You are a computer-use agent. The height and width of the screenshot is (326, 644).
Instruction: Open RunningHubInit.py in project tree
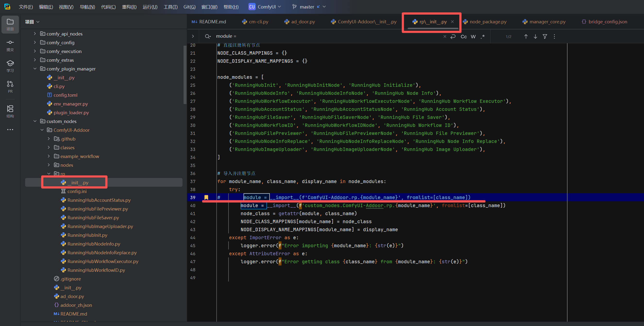click(x=87, y=235)
